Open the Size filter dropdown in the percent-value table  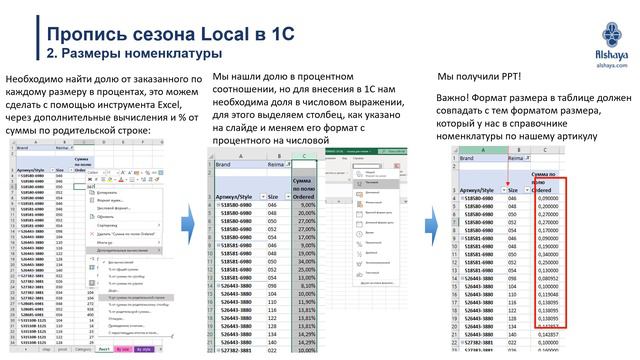[x=288, y=196]
